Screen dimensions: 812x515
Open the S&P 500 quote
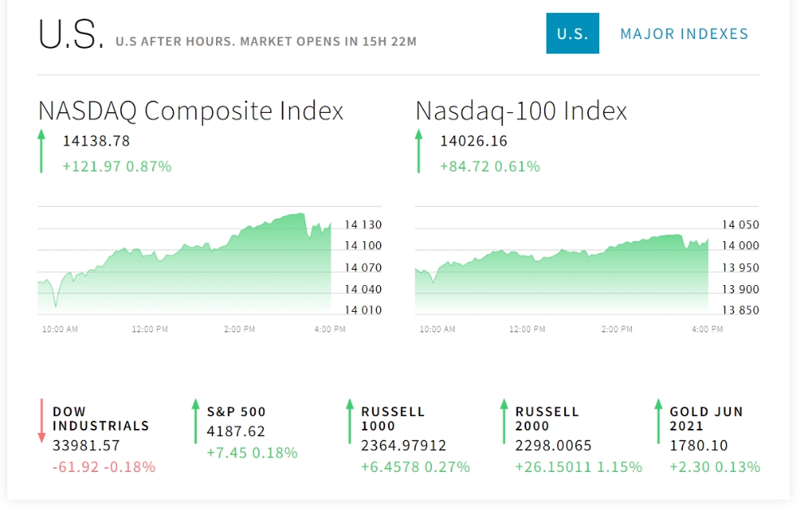pos(236,412)
